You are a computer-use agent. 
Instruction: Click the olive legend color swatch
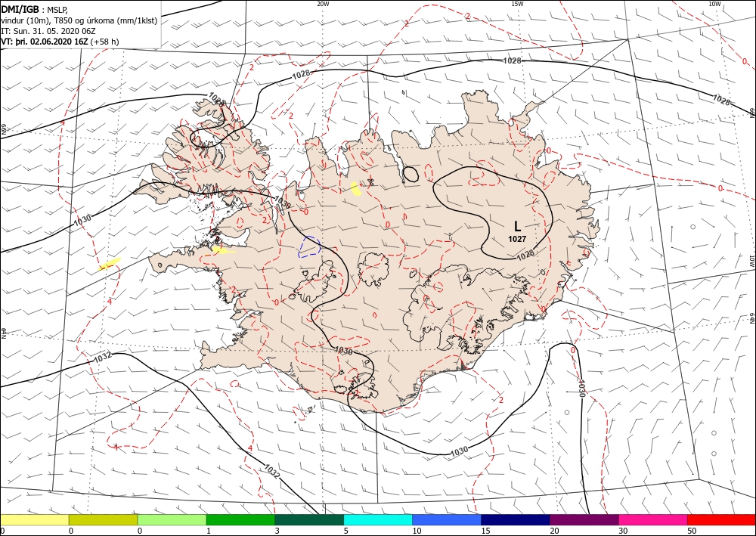tap(103, 519)
